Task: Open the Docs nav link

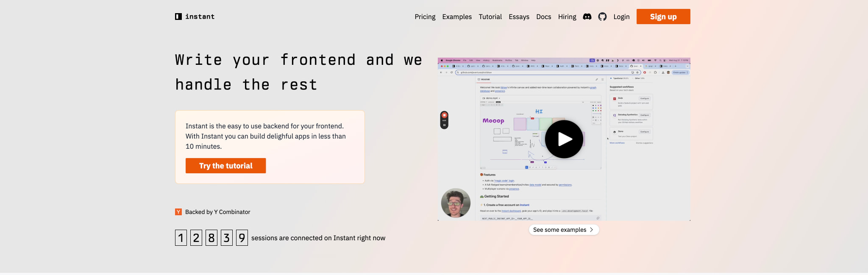Action: [x=544, y=17]
